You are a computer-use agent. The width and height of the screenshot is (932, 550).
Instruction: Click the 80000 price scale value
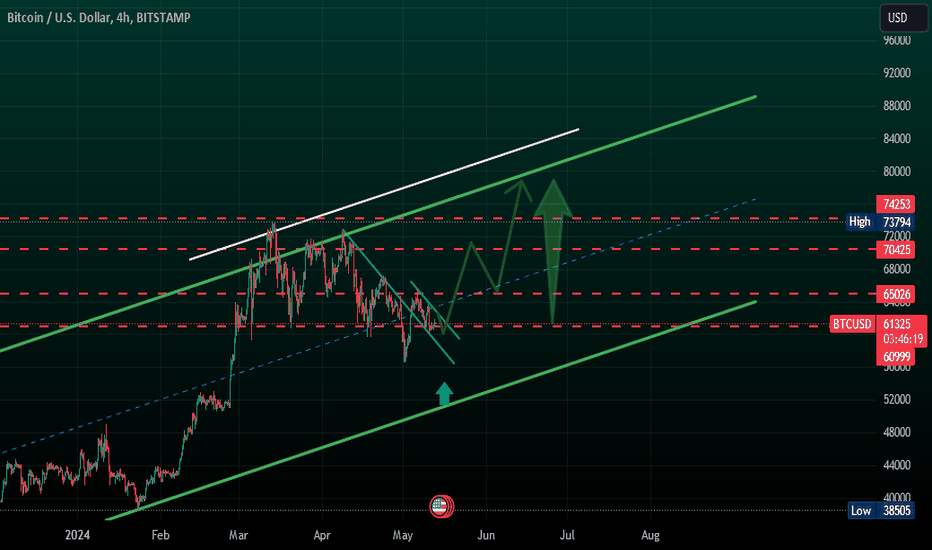pos(896,171)
